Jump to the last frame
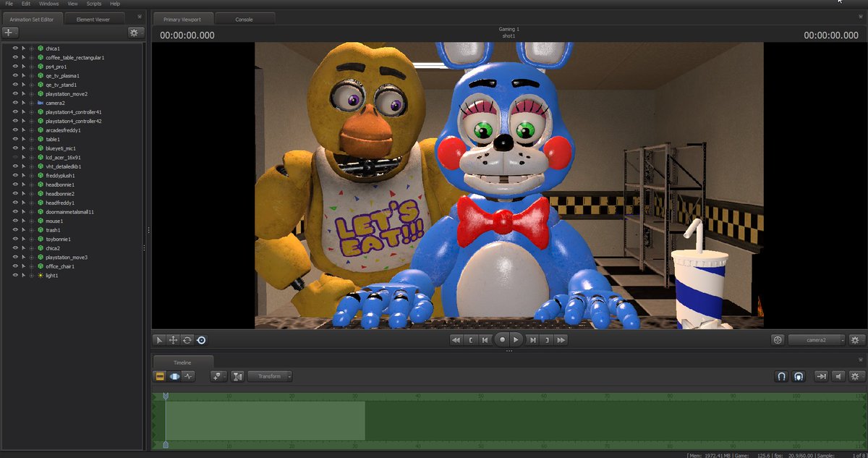 [562, 339]
